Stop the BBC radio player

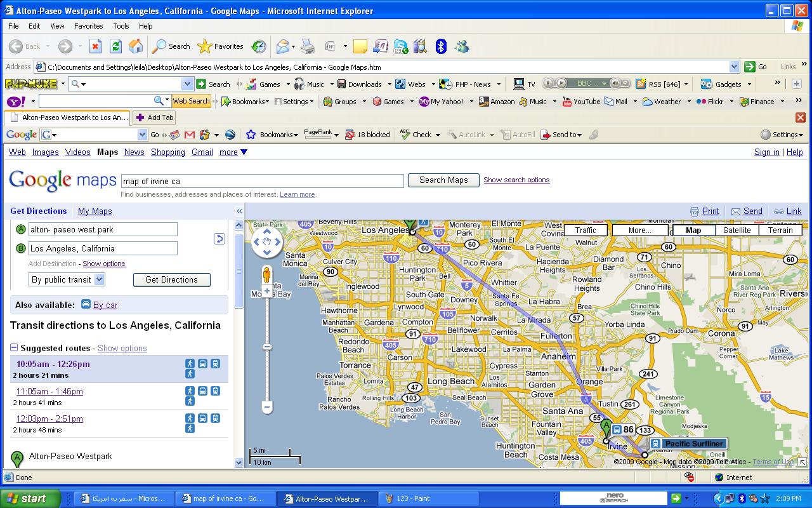tap(549, 83)
